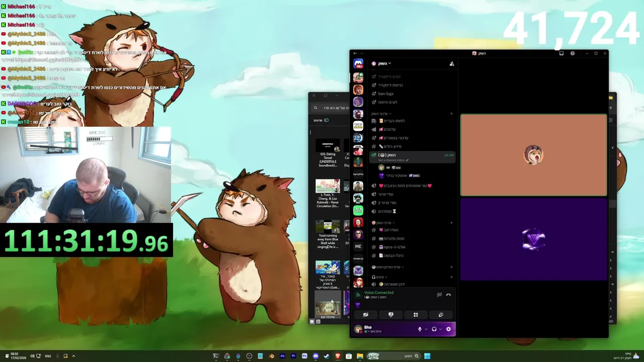This screenshot has width=644, height=362.
Task: Open File Explorer from the taskbar
Action: (x=360, y=356)
